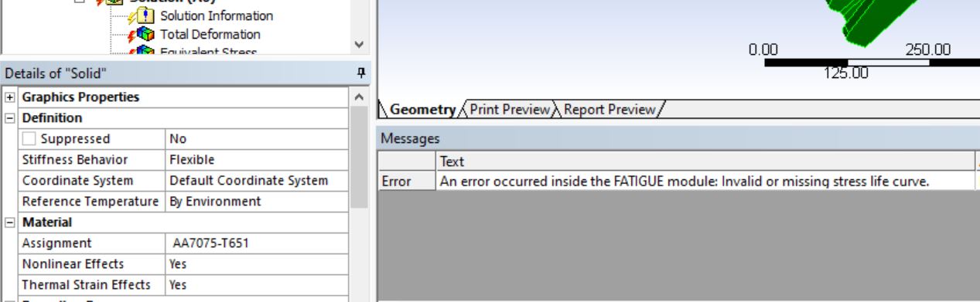Screen dimensions: 980x302
Task: Click the tree panel scroll down arrow
Action: click(358, 45)
